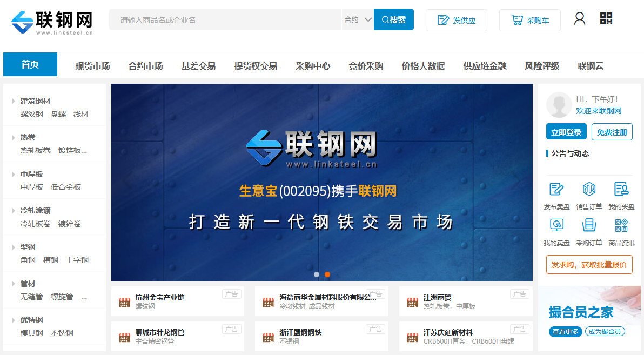The image size is (644, 355).
Task: Open the 合约 search type dropdown
Action: pos(357,19)
